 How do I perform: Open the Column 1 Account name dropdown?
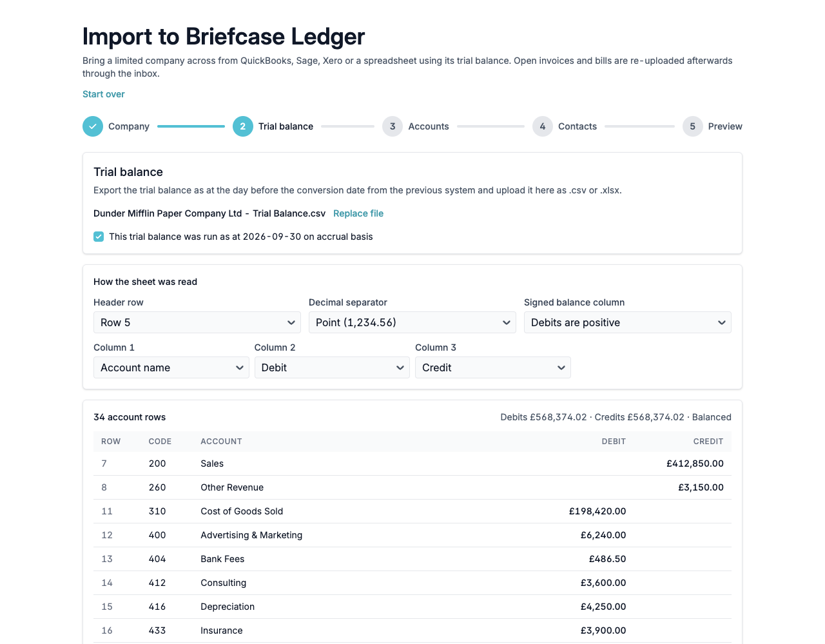point(171,367)
